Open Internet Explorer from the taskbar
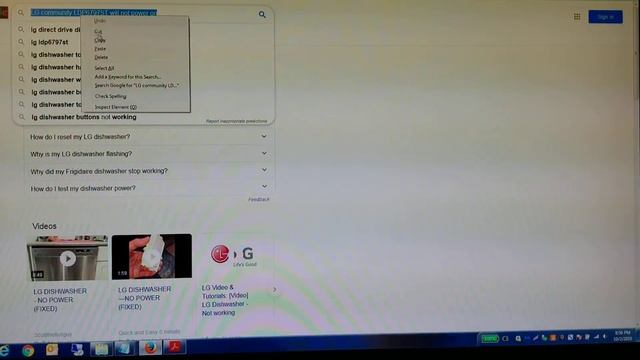Screen dimensions: 640x360 tap(5, 351)
